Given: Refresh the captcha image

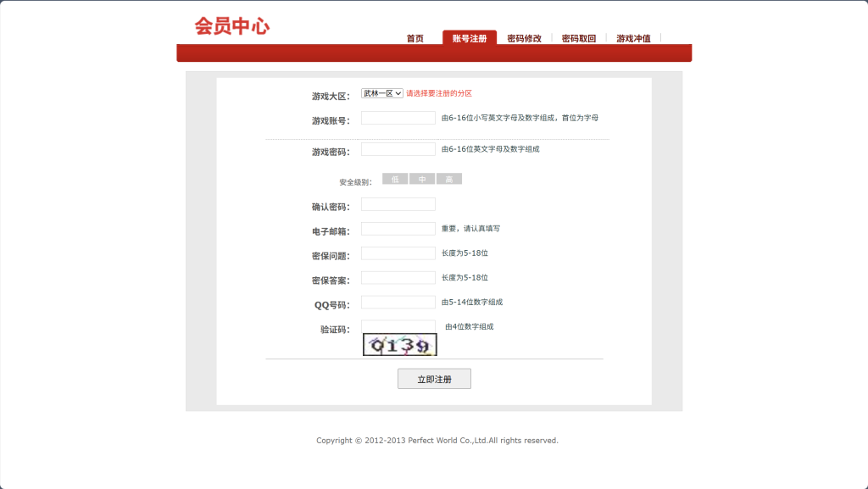Looking at the screenshot, I should 400,345.
